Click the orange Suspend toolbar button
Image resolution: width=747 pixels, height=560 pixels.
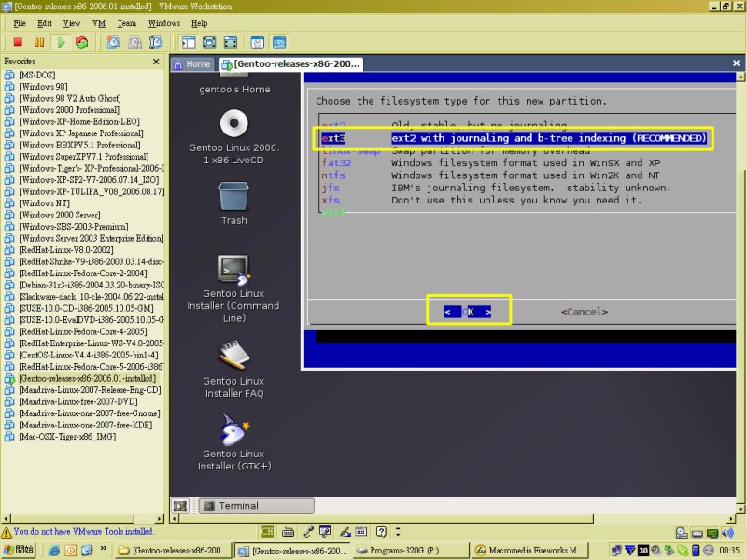pos(39,42)
